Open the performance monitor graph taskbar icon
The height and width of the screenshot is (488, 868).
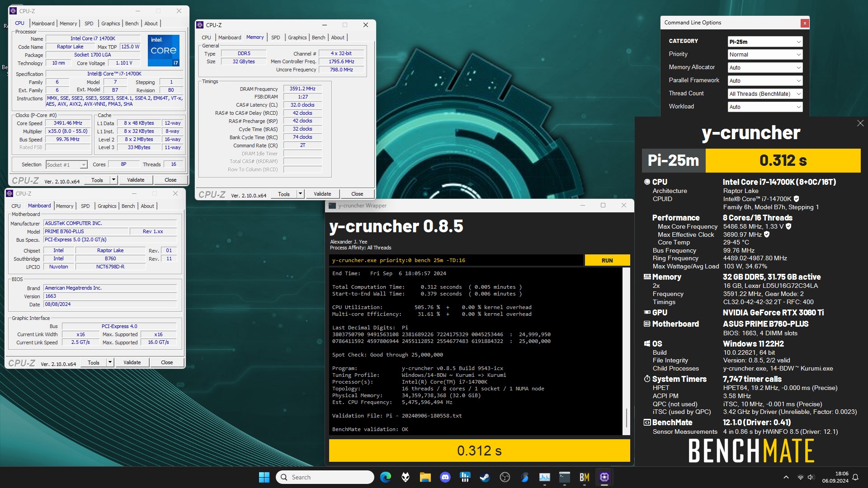tap(545, 477)
